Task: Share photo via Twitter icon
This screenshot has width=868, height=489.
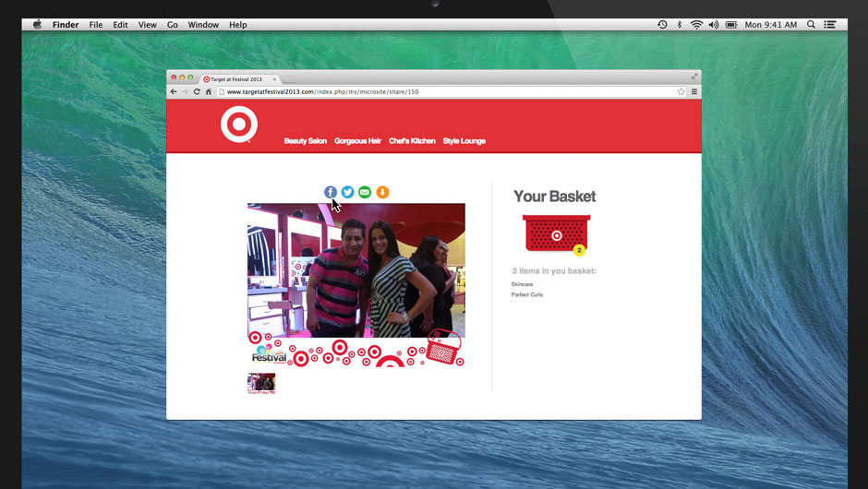Action: pos(347,192)
